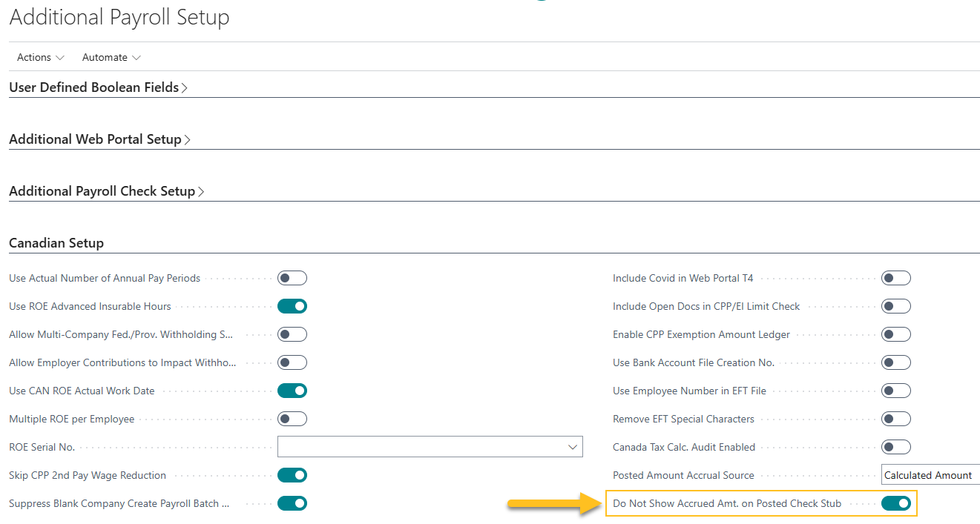Disable Use ROE Advanced Insurable Hours
980x524 pixels.
[292, 306]
